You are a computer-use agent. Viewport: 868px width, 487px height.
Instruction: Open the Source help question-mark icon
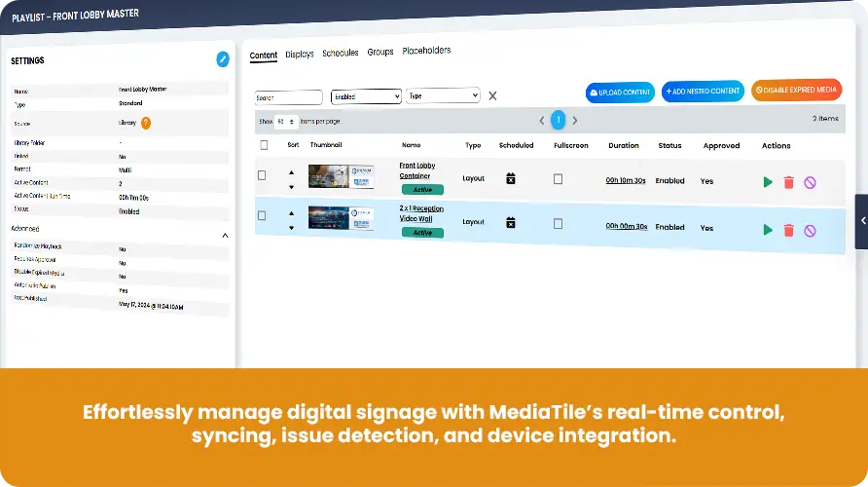(x=146, y=123)
